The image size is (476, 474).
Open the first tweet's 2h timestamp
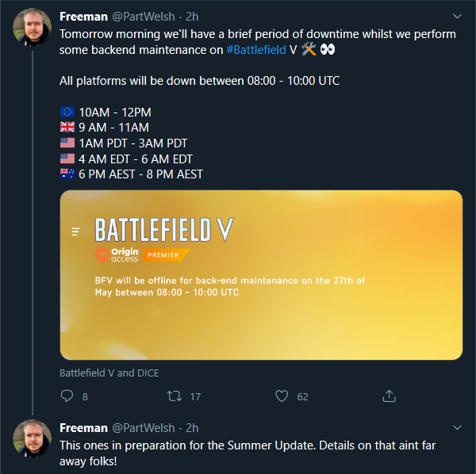click(192, 17)
